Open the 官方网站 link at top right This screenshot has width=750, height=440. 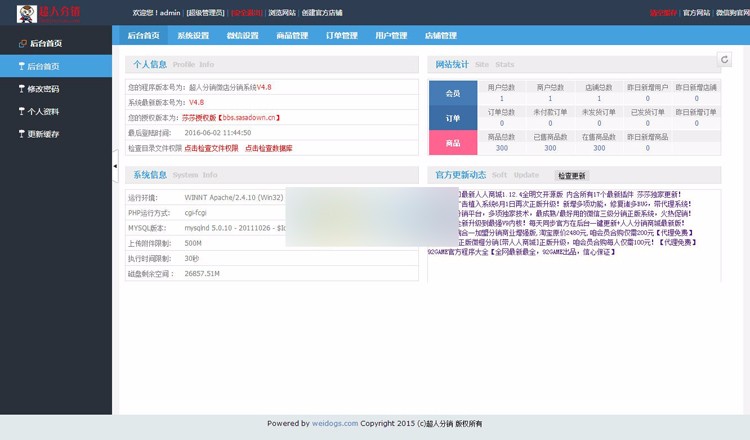tap(696, 13)
